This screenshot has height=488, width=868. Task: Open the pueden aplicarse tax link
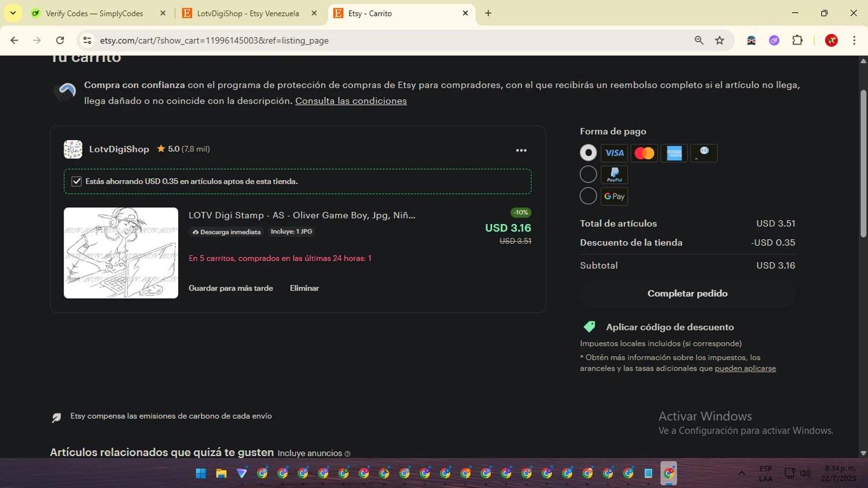click(745, 369)
